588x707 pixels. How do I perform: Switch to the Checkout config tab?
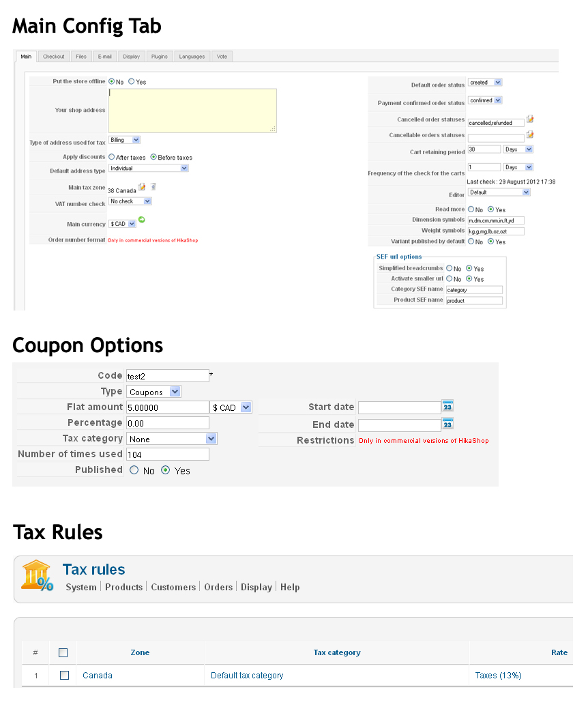click(x=54, y=57)
